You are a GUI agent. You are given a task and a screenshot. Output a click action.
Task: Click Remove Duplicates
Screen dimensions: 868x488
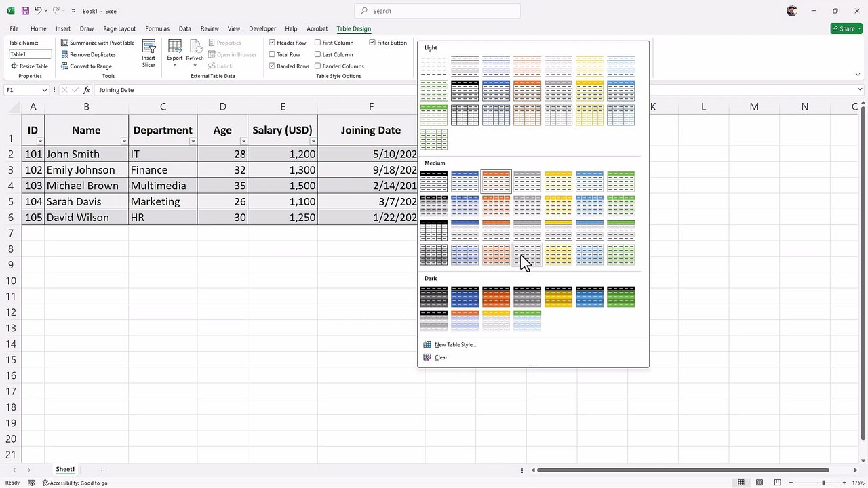[x=88, y=54]
